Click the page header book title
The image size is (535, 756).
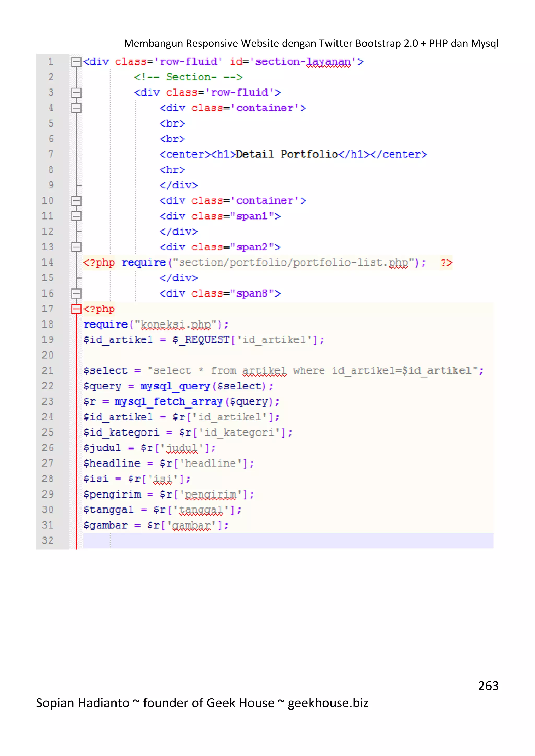[x=311, y=43]
